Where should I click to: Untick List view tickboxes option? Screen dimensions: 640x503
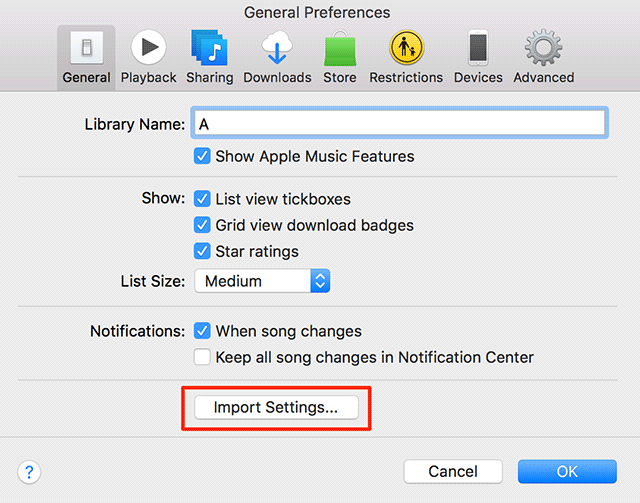203,199
